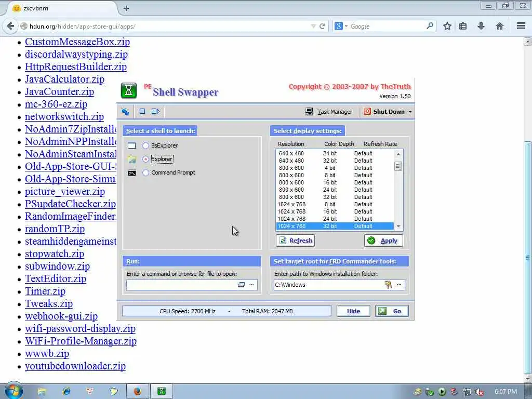532x399 pixels.
Task: Click the run-history icon in Run field
Action: tap(241, 285)
